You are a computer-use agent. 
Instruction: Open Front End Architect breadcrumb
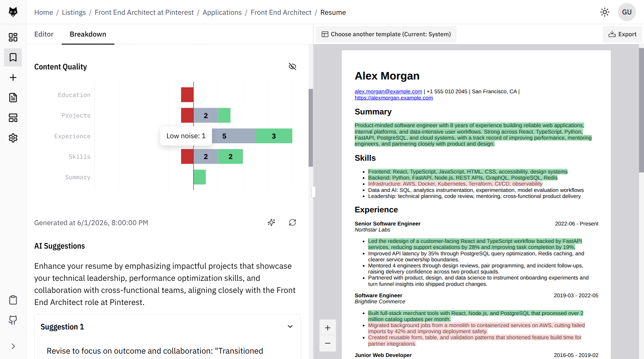(x=281, y=12)
